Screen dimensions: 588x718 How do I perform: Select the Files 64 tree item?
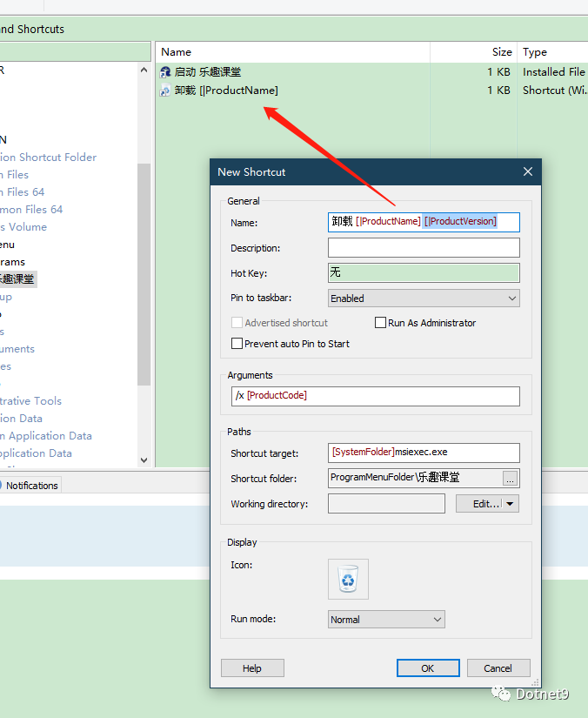(x=23, y=191)
